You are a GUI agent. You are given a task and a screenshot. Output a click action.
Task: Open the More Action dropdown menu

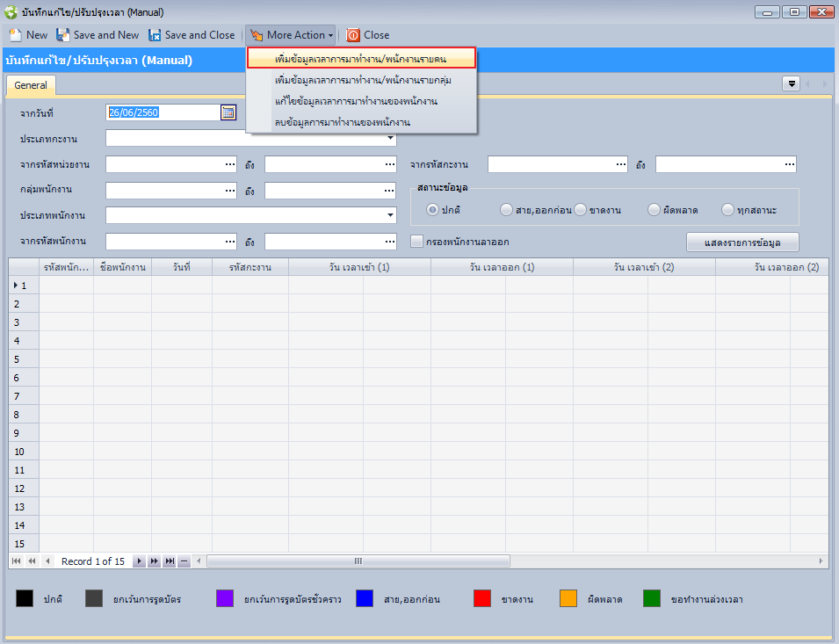coord(290,35)
